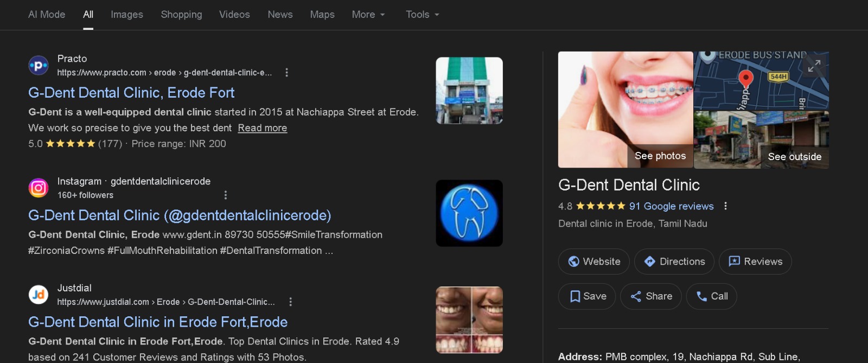Click 'Price range: INR 200' text
868x363 pixels.
[x=178, y=144]
